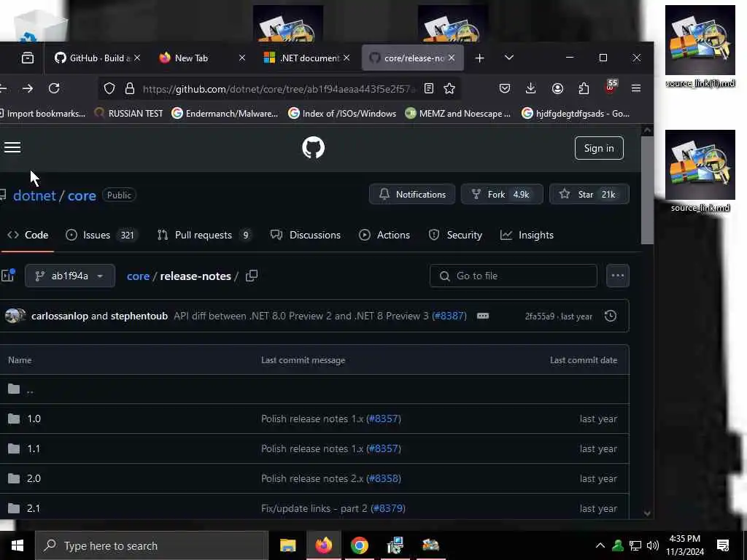Click the core breadcrumb link
This screenshot has width=747, height=560.
coord(138,276)
